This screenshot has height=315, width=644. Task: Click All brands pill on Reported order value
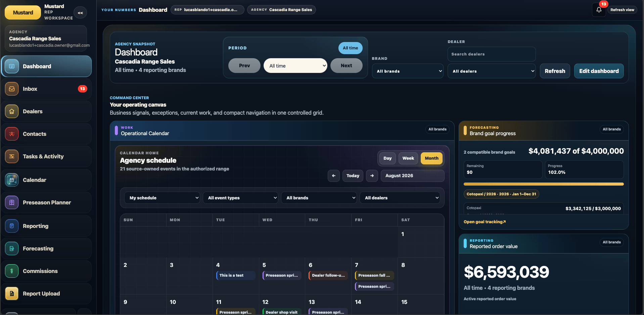(611, 242)
